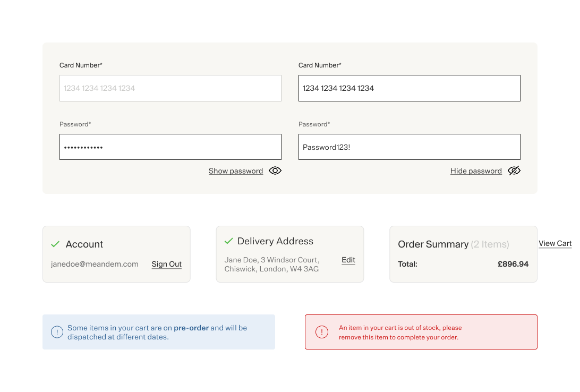Click the Delivery Address heading
580x392 pixels.
(x=275, y=241)
